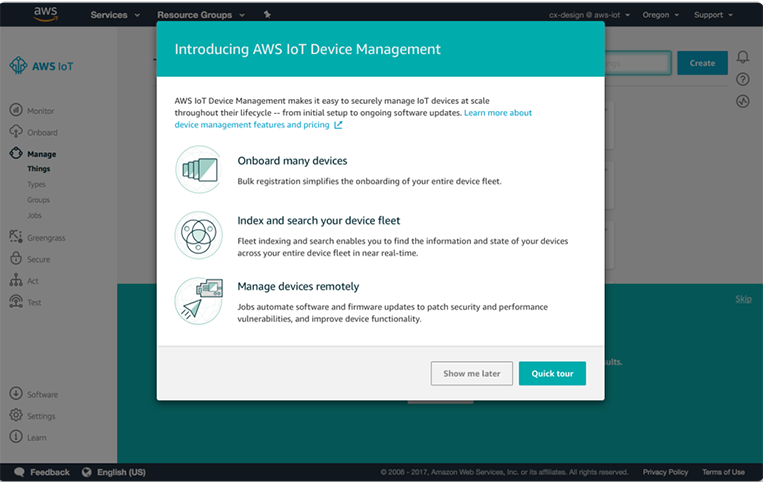Go to Types in the sidebar
763x482 pixels.
point(36,184)
